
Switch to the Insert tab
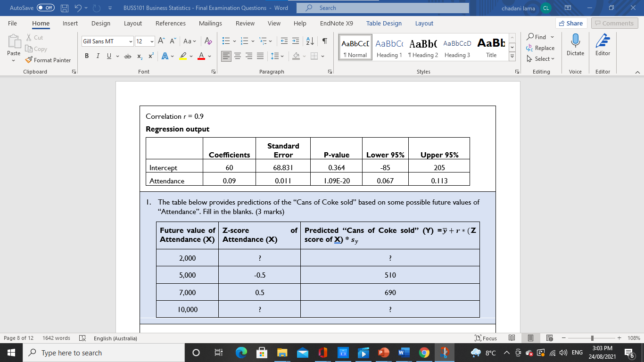70,23
